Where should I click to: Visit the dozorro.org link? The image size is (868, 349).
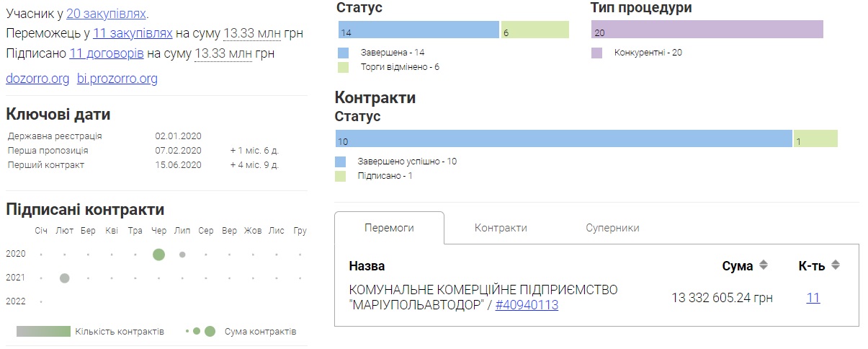point(37,79)
